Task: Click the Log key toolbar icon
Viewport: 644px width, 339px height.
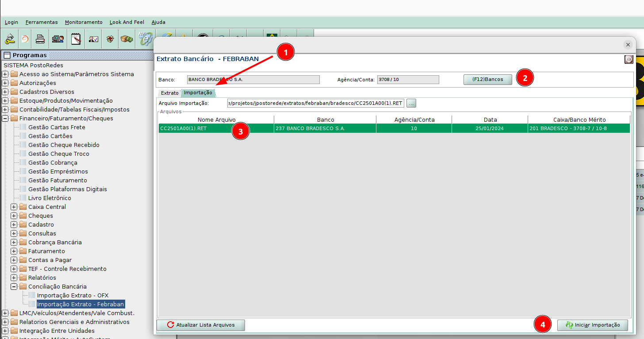Action: click(x=10, y=39)
